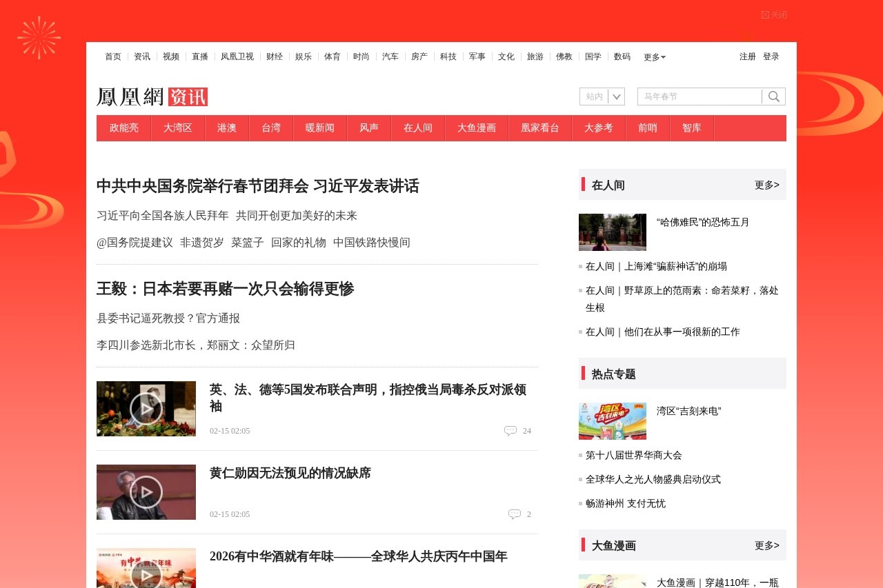Open 中国铁路快慢间 link
Viewport: 883px width, 588px height.
coord(372,243)
